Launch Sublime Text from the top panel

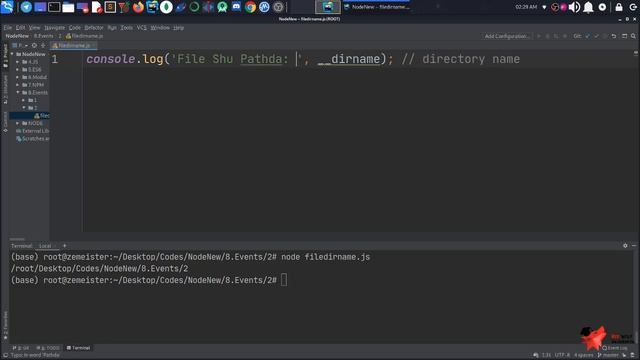pyautogui.click(x=110, y=7)
